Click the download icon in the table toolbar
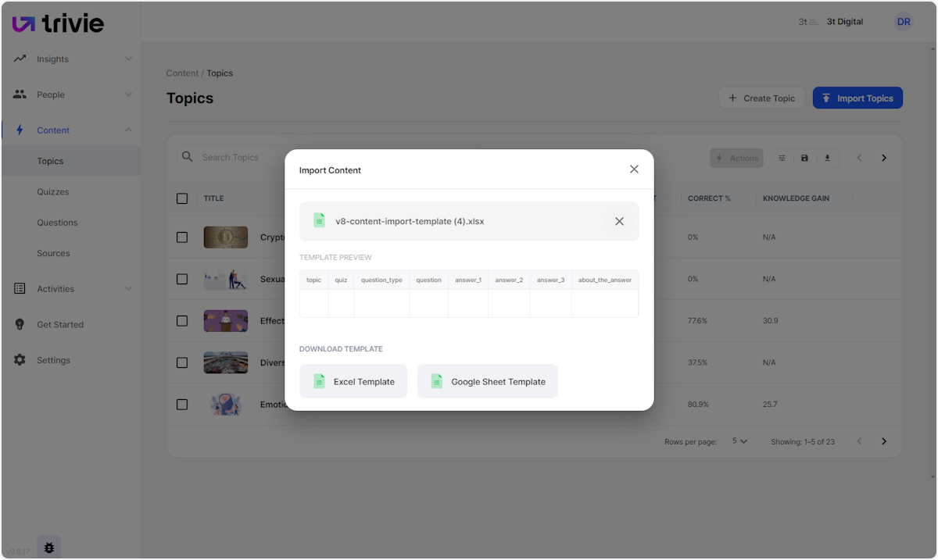Viewport: 938px width, 560px height. pyautogui.click(x=827, y=157)
